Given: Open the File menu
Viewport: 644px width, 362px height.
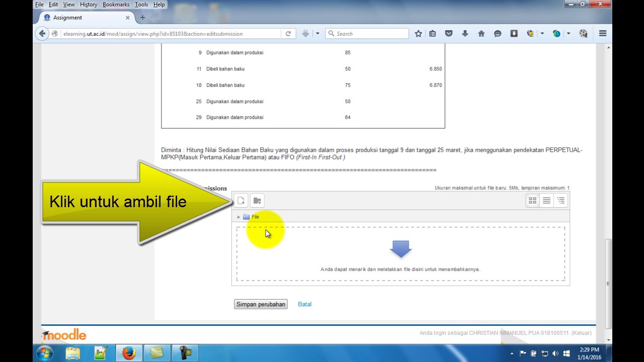Looking at the screenshot, I should [39, 5].
